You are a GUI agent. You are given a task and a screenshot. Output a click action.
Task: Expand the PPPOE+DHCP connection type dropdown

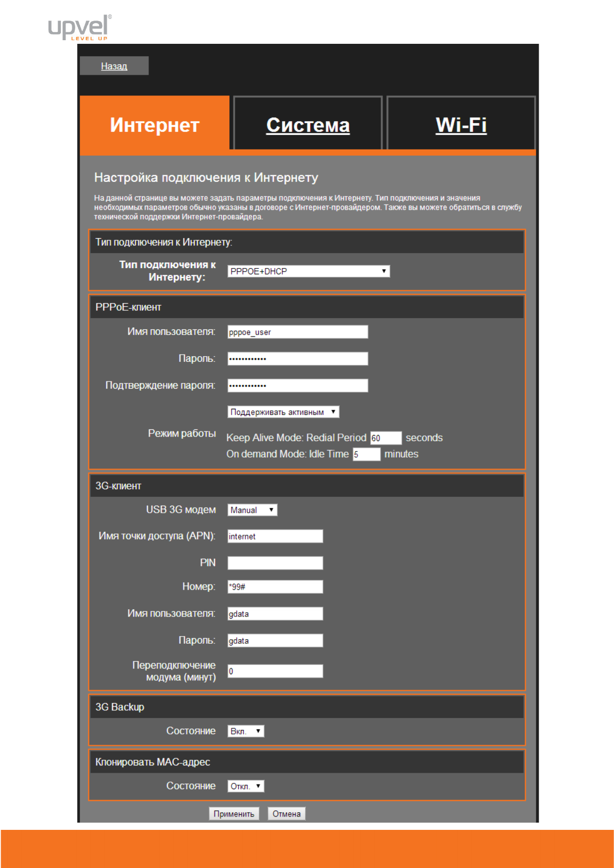[x=308, y=271]
